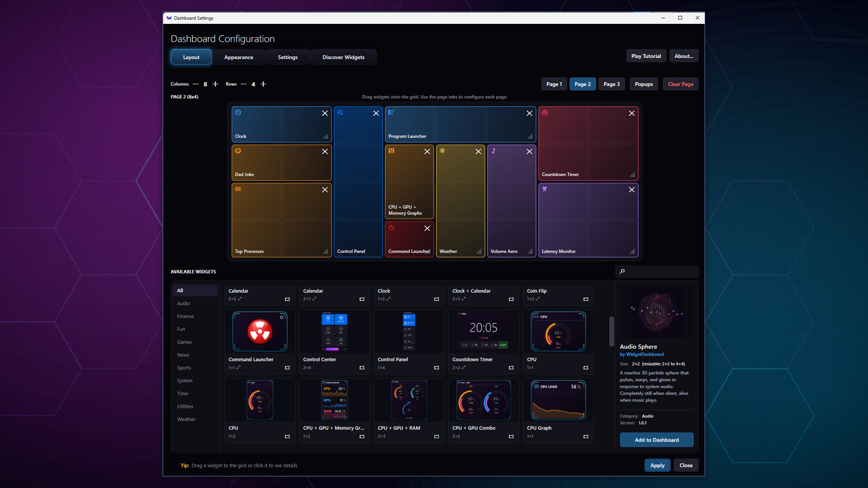Screen dimensions: 868x488
Task: Switch to Page 3
Action: tap(611, 84)
